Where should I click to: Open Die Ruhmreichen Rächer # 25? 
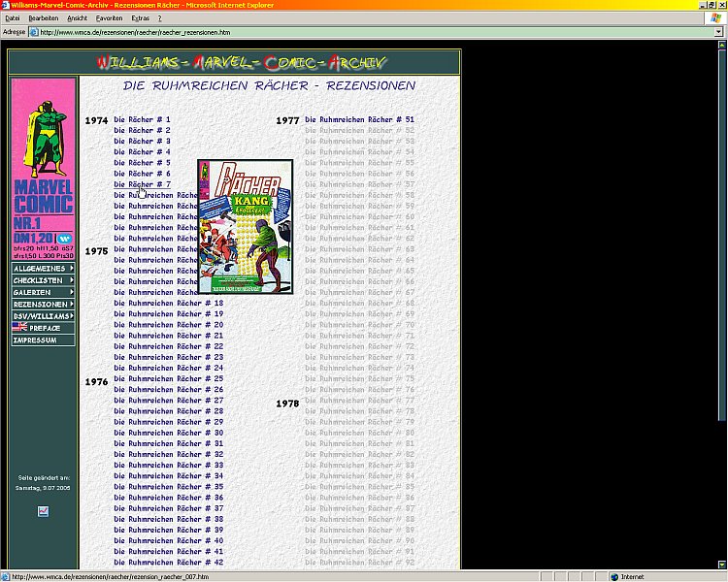(169, 378)
